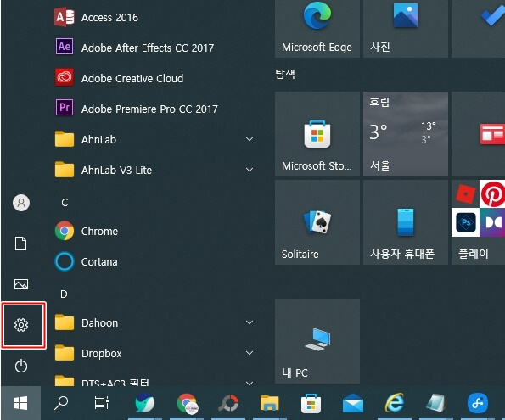Viewport: 505px width, 420px height.
Task: Open the user account icon
Action: [x=21, y=203]
